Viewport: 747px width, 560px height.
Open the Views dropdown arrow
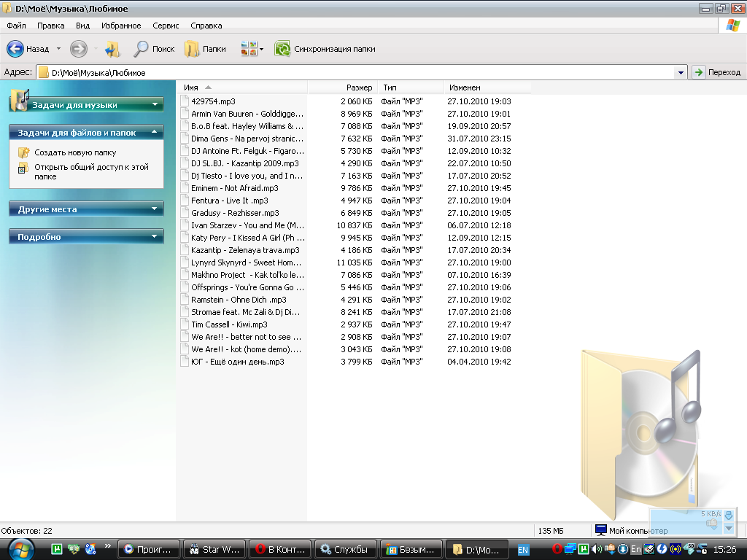(x=261, y=49)
